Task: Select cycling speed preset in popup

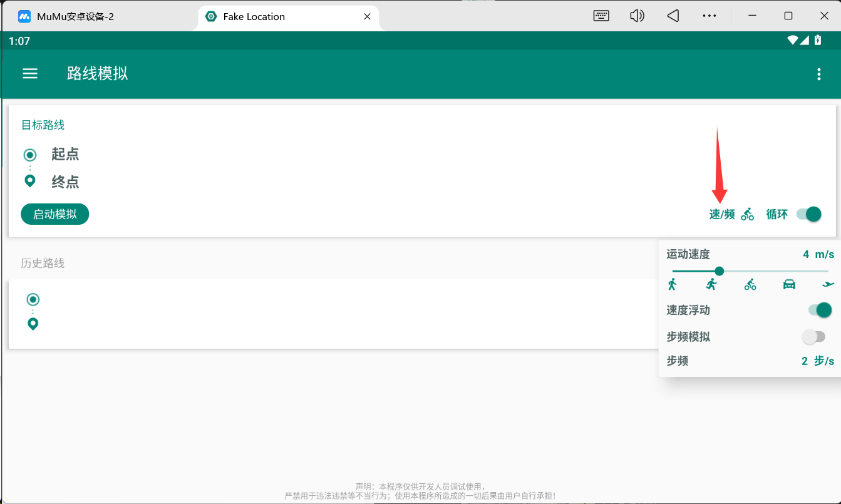Action: [750, 285]
